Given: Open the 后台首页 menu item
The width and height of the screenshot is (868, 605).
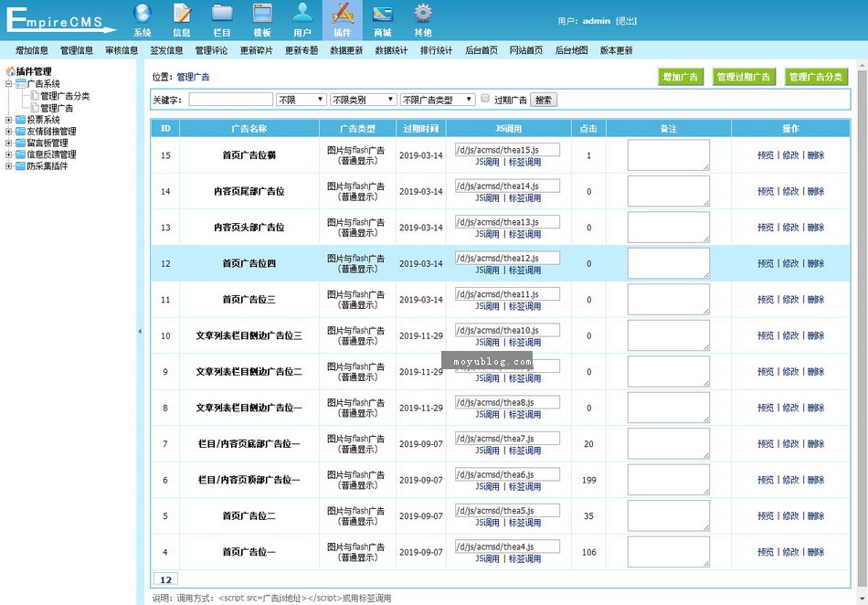Looking at the screenshot, I should (481, 50).
